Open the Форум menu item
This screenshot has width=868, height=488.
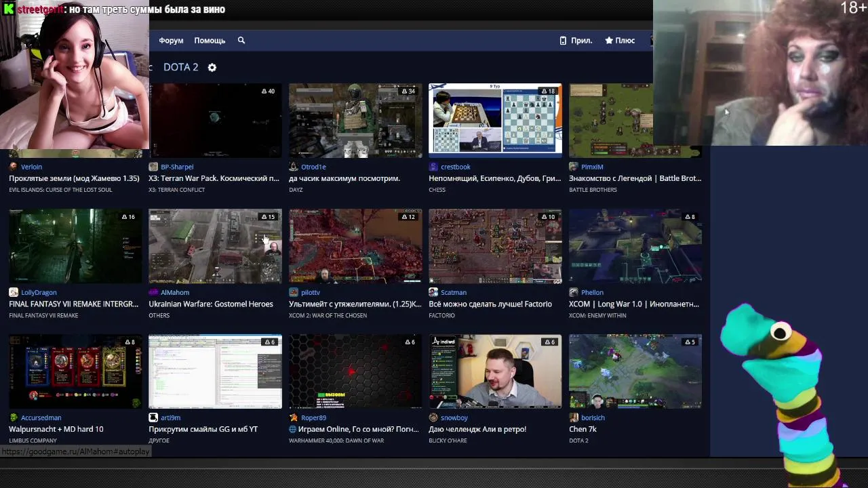click(171, 41)
